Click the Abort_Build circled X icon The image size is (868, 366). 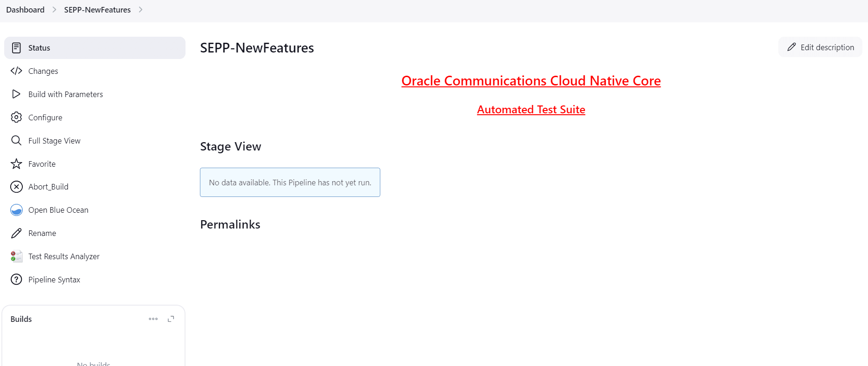[x=16, y=187]
